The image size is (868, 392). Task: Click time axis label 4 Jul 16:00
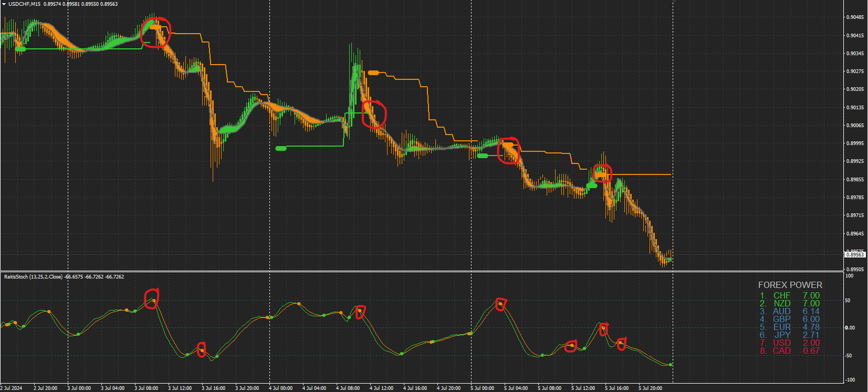click(x=416, y=388)
